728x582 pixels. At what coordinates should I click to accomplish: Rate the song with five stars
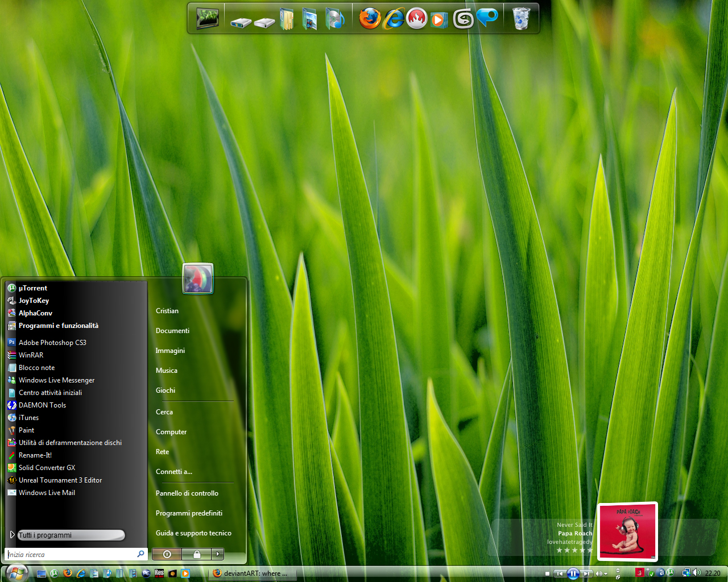point(590,550)
